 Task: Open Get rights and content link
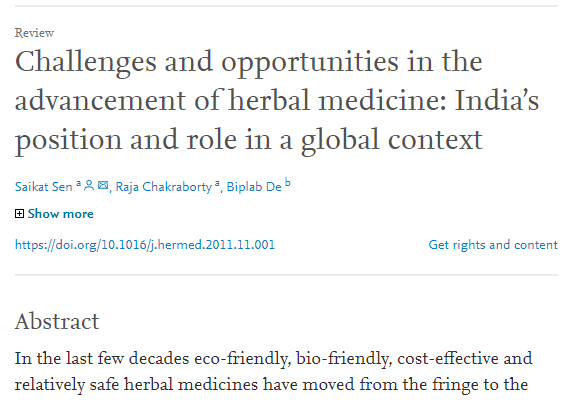[493, 245]
